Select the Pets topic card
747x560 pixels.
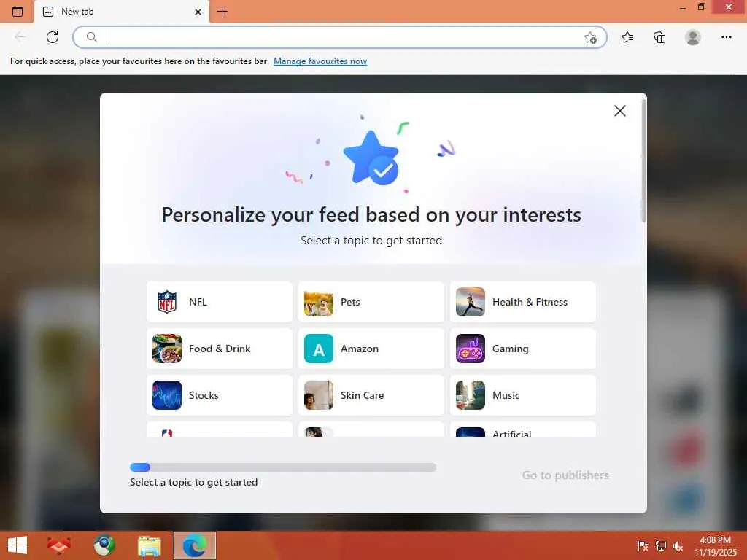[x=371, y=302]
